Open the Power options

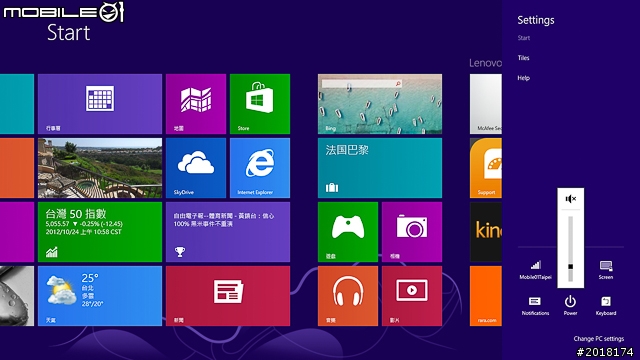(x=570, y=306)
